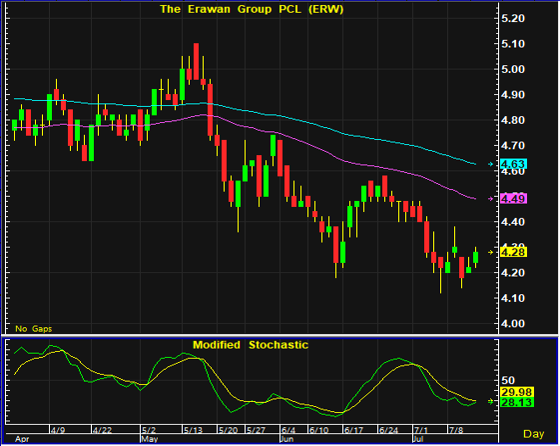Viewport: 560px width, 446px height.
Task: Click the arrow marker beside stochastic value 28.13
Action: 491,401
